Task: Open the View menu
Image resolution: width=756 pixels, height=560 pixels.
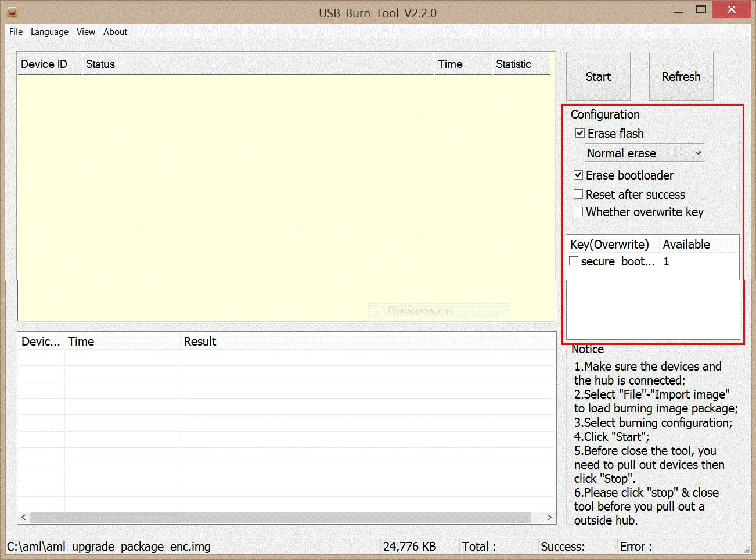Action: point(86,32)
